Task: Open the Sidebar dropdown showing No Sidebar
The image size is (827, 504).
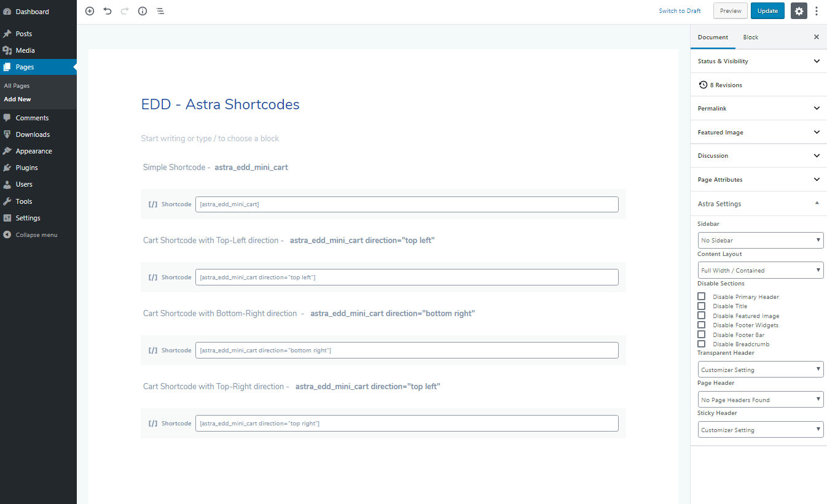Action: click(761, 240)
